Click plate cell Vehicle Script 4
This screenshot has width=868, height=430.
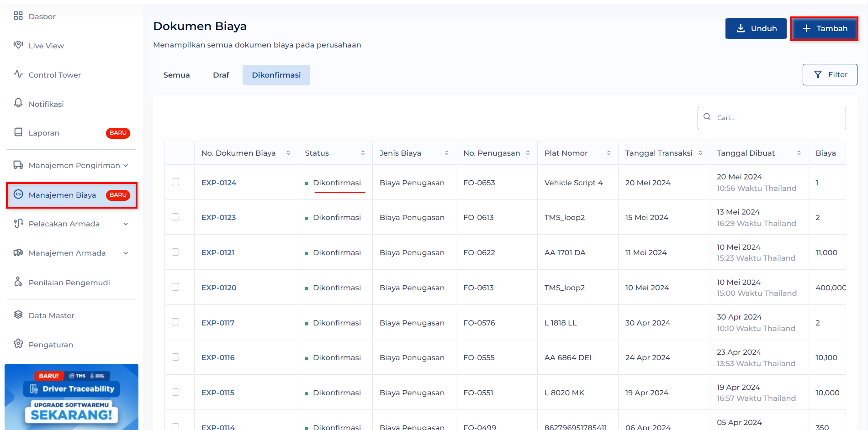click(573, 183)
